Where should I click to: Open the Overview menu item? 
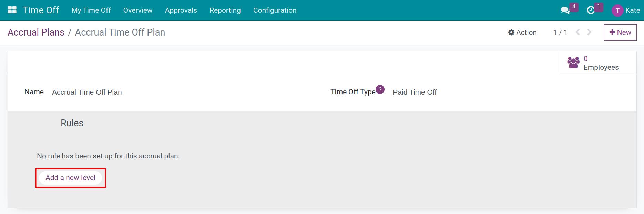[138, 10]
